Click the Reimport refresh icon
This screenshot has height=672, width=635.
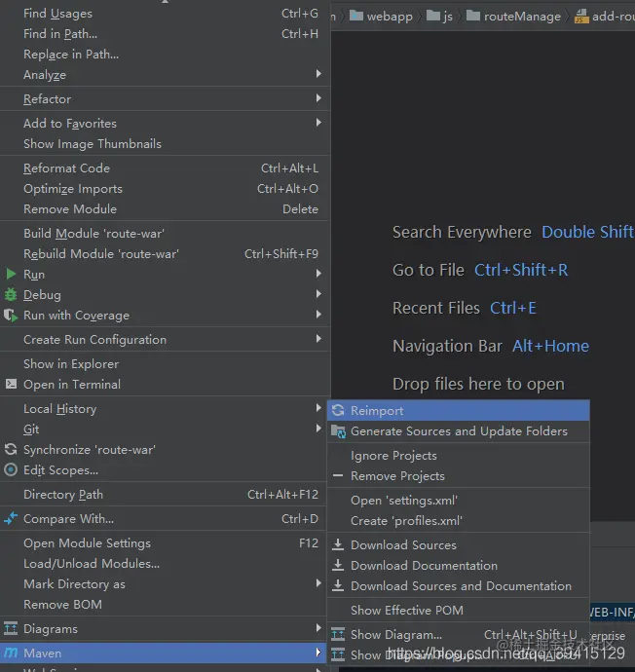(338, 410)
